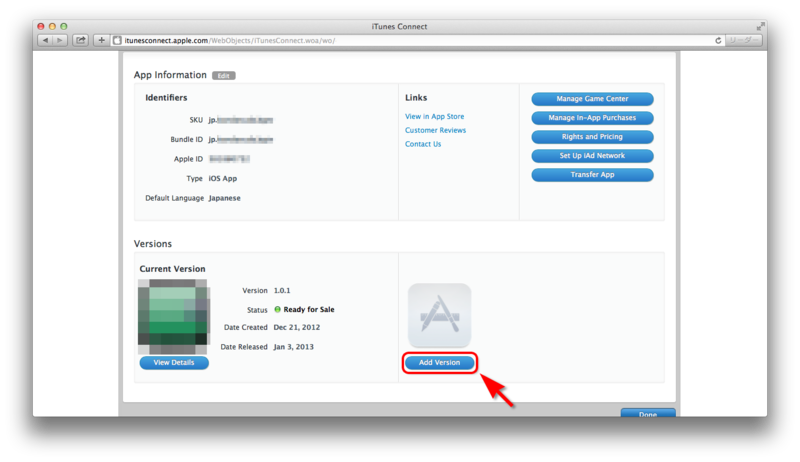Screen dimensions: 800x462
Task: Click the green Ready for Sale status dot
Action: coord(278,309)
